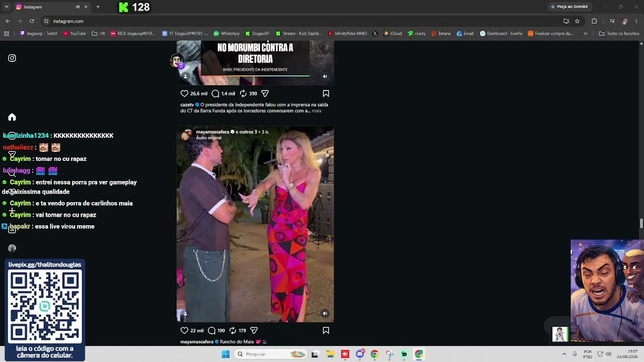View the 'e outros 3' collaborators
This screenshot has height=362, width=644.
click(x=247, y=132)
